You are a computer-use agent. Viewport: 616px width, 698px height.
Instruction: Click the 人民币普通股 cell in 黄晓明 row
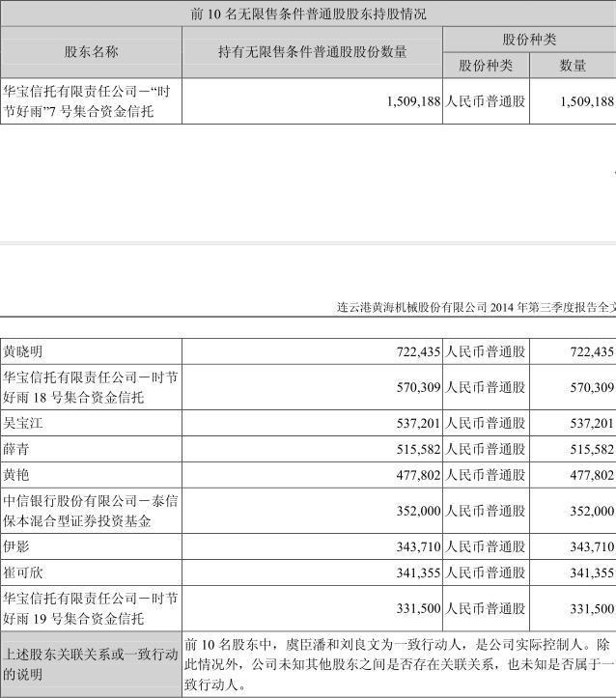pyautogui.click(x=486, y=351)
